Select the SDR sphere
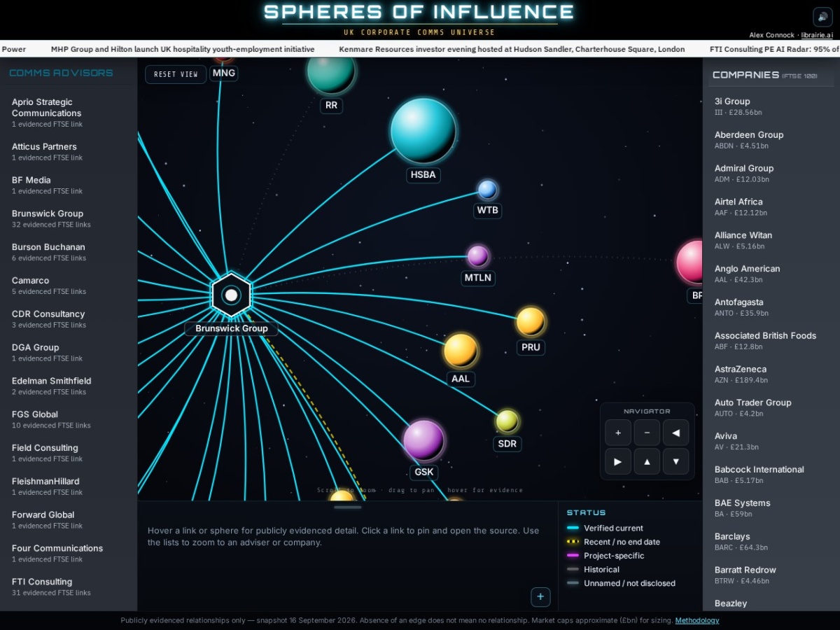 coord(507,421)
